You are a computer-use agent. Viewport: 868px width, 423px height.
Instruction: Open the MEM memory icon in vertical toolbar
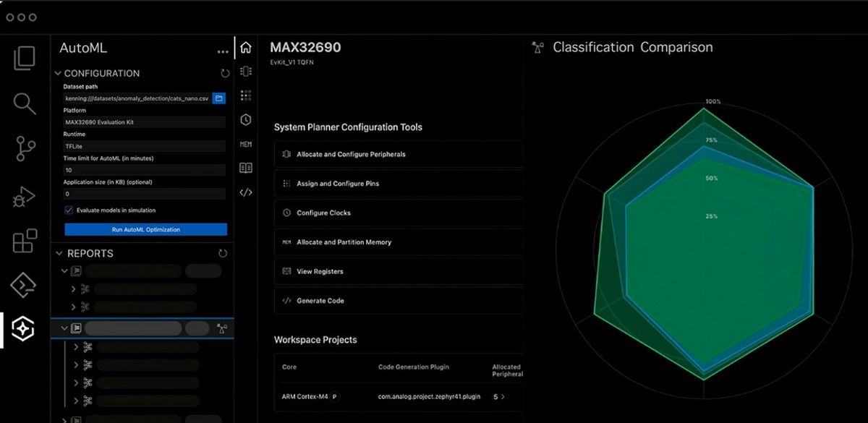pos(246,145)
